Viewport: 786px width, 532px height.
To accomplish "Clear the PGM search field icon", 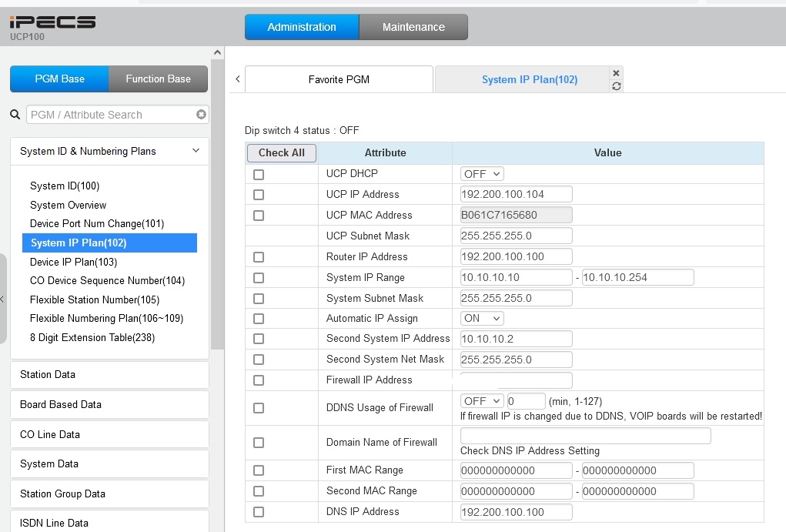I will [201, 115].
